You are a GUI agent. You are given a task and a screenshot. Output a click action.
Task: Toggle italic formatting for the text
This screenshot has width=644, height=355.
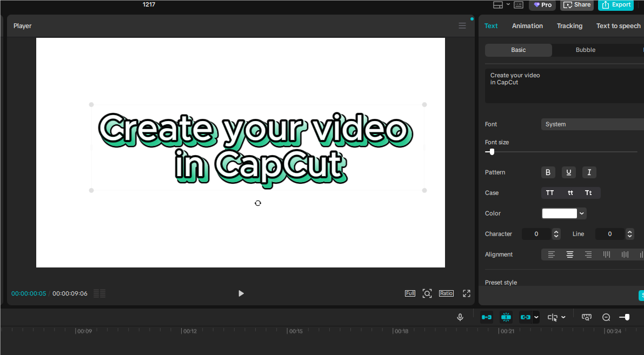coord(589,172)
